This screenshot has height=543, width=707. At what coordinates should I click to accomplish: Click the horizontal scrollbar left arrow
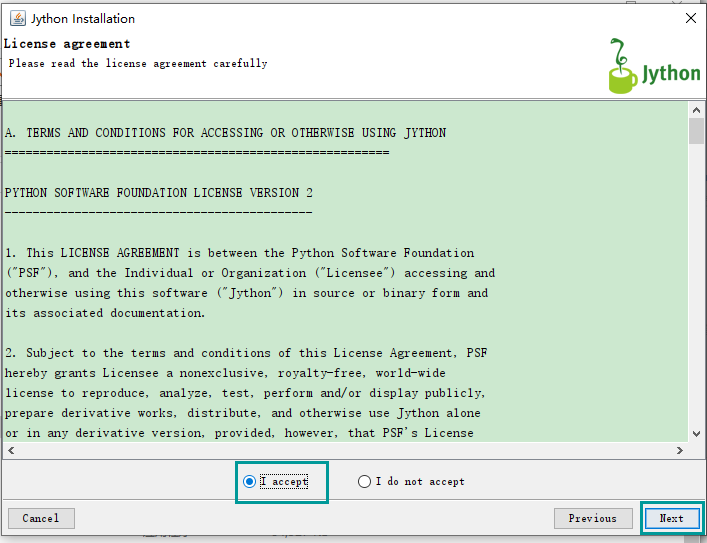(11, 451)
